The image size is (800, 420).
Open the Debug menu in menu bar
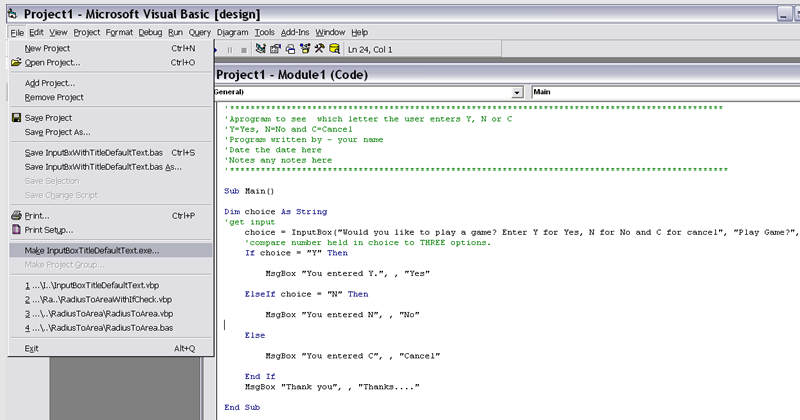[150, 32]
